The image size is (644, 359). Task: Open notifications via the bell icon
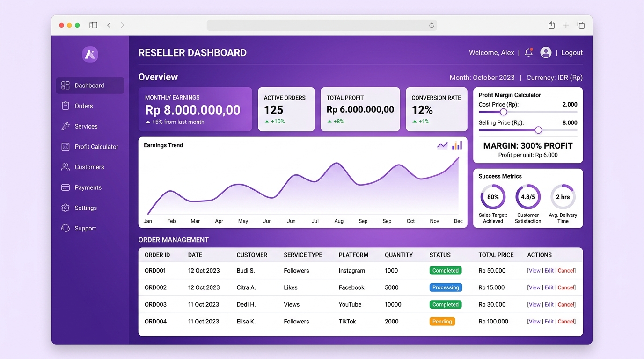click(529, 52)
